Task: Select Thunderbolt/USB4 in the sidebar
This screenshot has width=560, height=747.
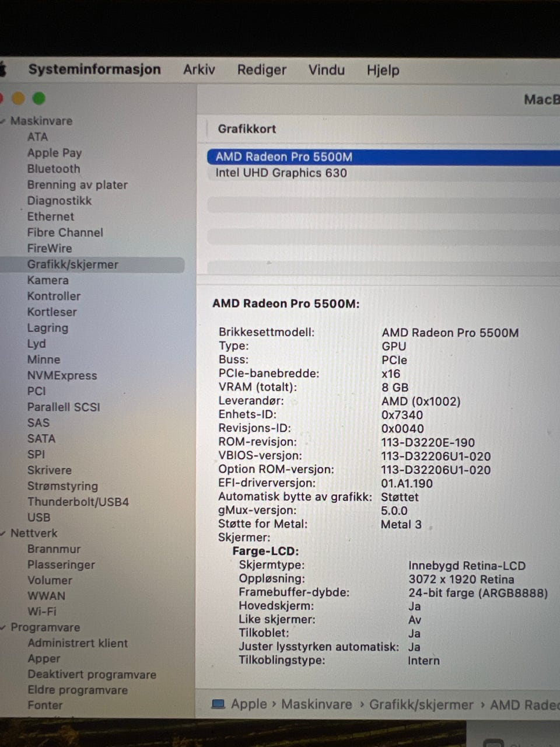Action: [78, 502]
